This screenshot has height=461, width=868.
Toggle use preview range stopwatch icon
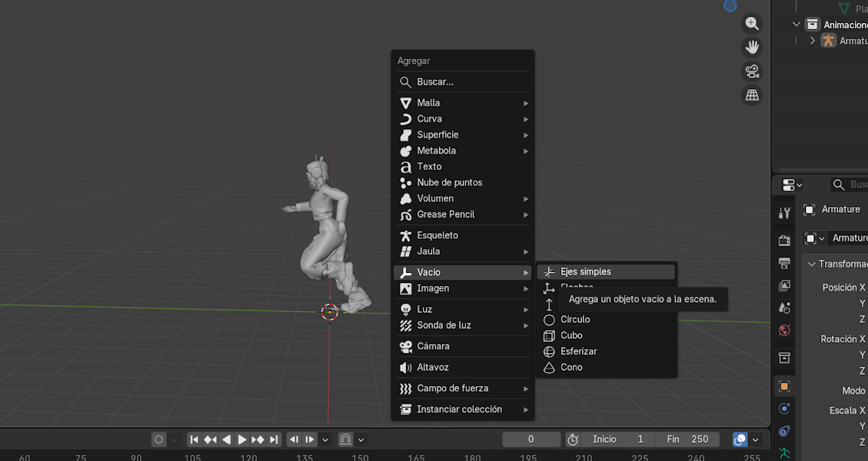pos(573,440)
